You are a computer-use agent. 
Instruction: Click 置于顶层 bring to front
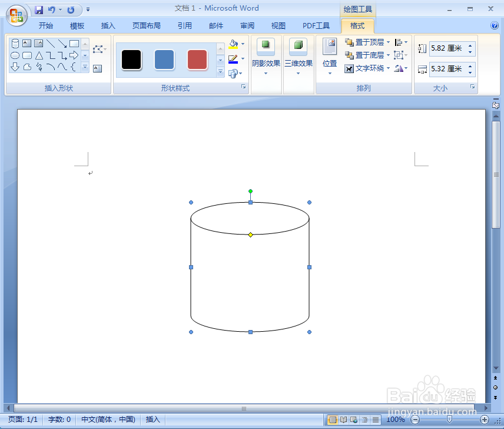pyautogui.click(x=364, y=42)
